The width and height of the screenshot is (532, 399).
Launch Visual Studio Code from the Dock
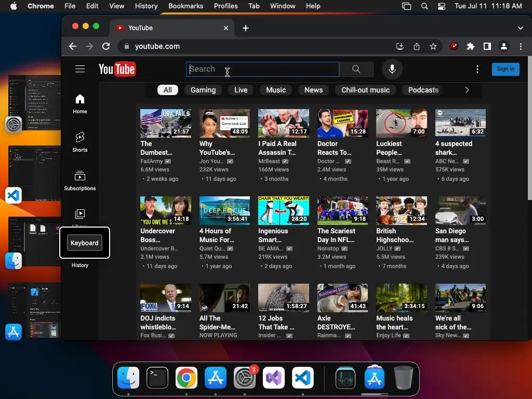[x=303, y=378]
